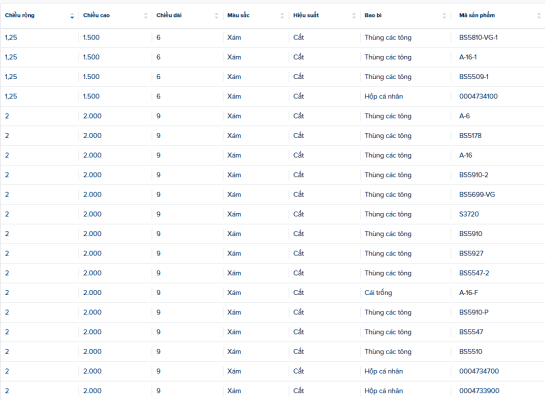The image size is (545, 400).
Task: Sort Bao bì column using arrow icon
Action: [x=444, y=16]
